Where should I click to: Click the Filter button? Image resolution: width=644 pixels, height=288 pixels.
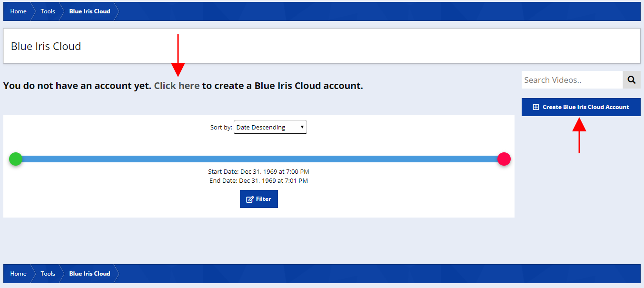[259, 199]
